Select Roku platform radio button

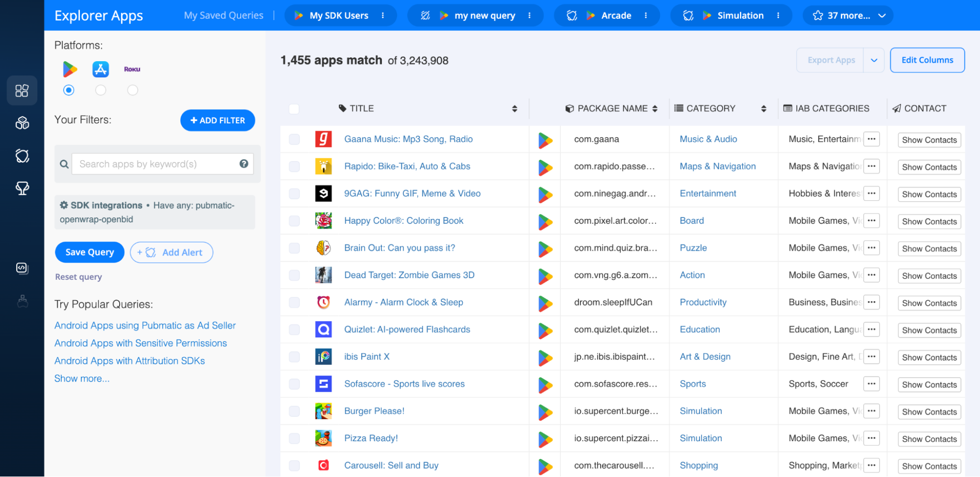tap(132, 90)
